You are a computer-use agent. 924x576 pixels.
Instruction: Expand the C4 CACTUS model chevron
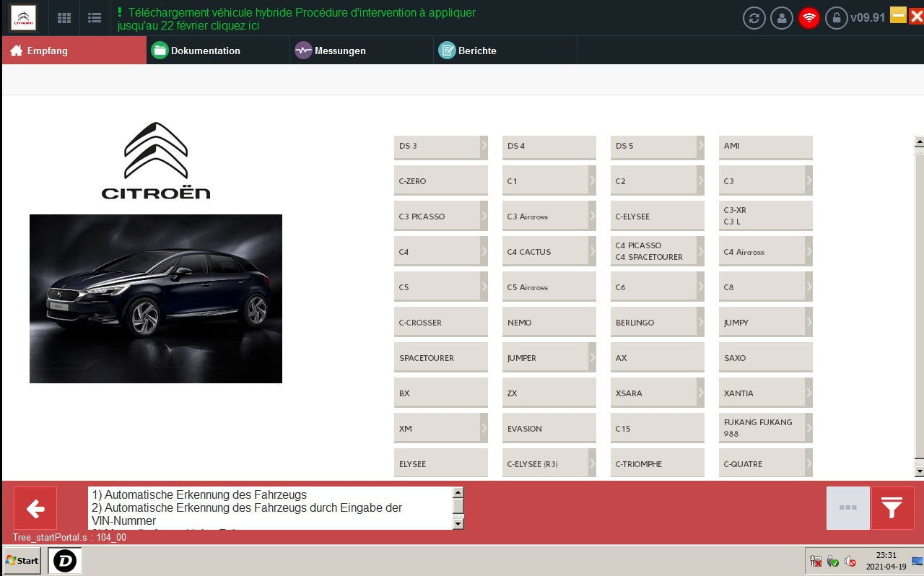point(592,252)
